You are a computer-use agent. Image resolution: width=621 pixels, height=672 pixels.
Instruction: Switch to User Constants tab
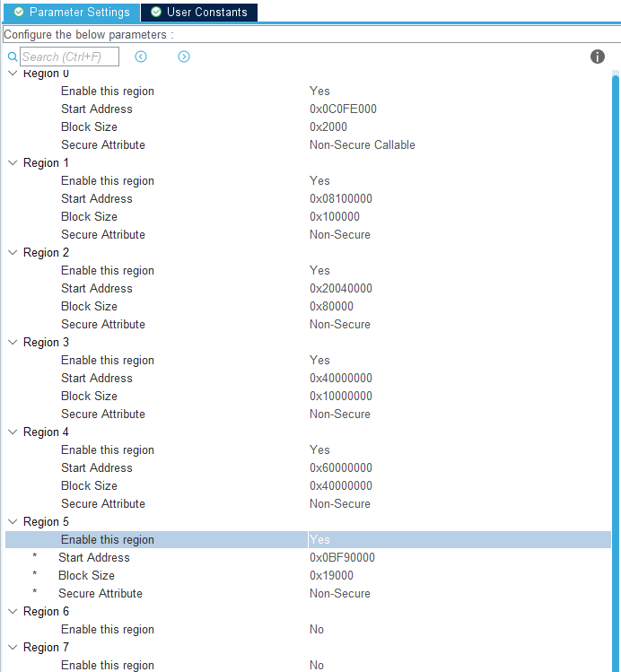click(199, 12)
